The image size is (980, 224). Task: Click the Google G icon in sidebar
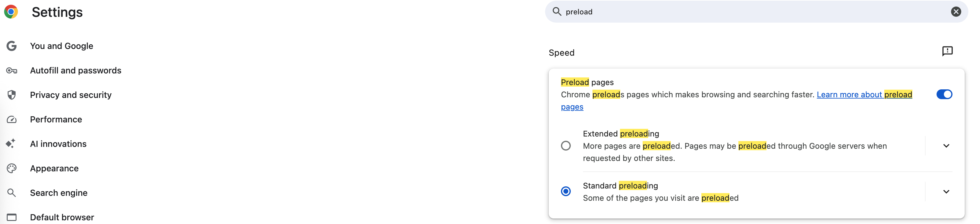(12, 46)
